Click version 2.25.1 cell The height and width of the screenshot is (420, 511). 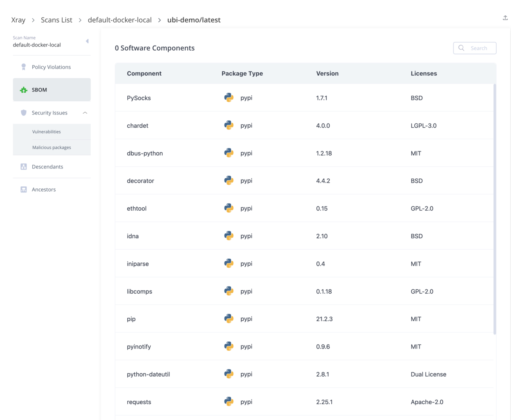(x=325, y=402)
